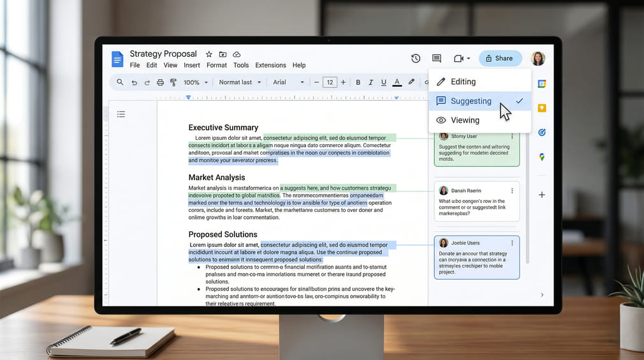Click the right indent ruler marker
This screenshot has height=360, width=644.
(x=397, y=98)
